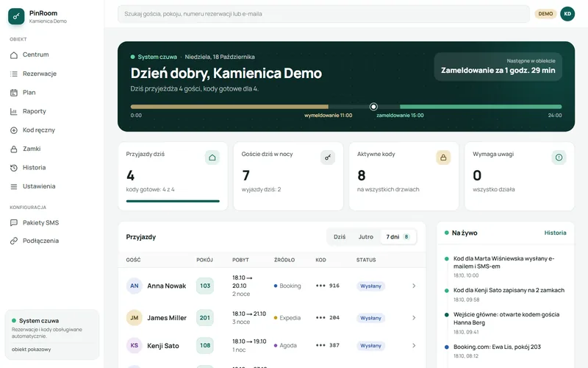This screenshot has height=368, width=588.
Task: Click room badge 103
Action: [x=205, y=286]
